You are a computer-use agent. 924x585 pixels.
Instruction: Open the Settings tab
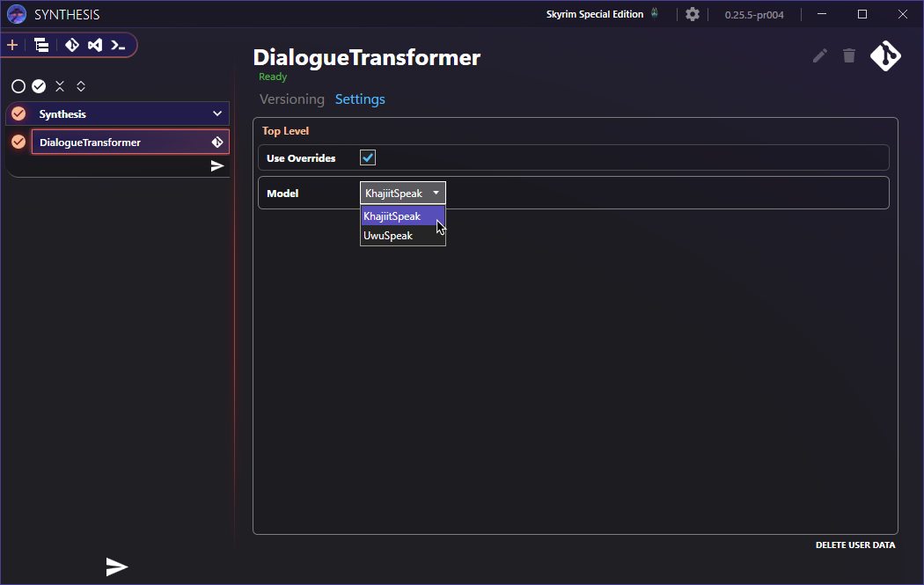[360, 99]
